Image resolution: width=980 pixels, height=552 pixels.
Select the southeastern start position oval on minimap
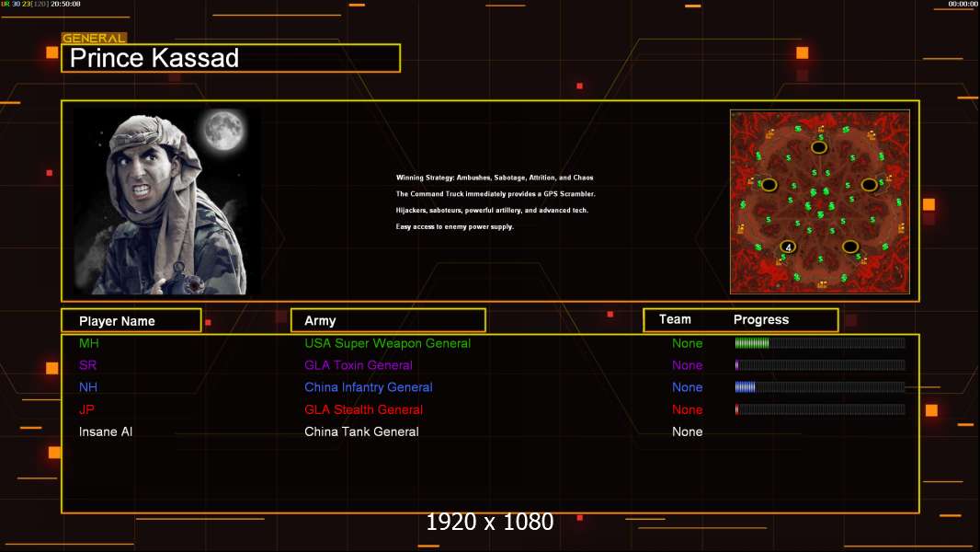(850, 247)
